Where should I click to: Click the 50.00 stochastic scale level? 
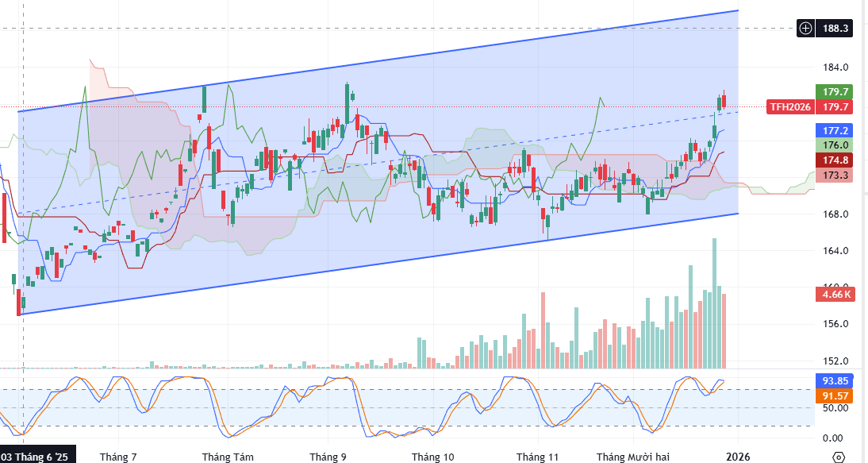836,408
